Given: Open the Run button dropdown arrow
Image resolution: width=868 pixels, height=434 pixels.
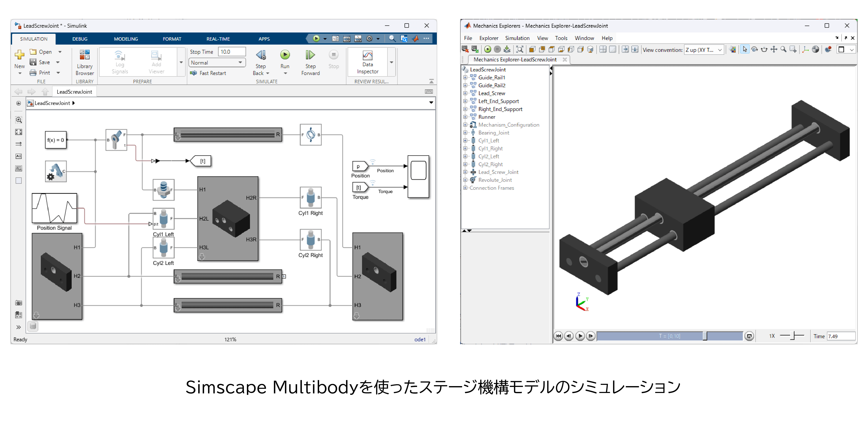Looking at the screenshot, I should click(285, 74).
